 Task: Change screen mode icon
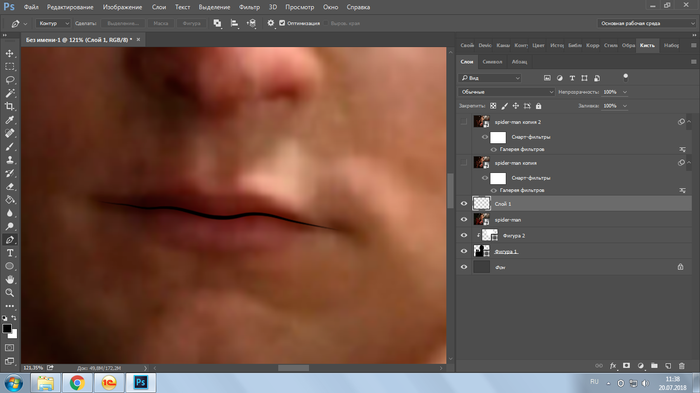coord(9,361)
